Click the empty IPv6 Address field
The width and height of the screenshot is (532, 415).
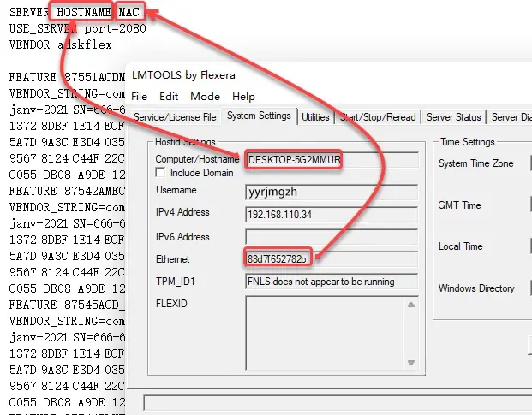pyautogui.click(x=332, y=237)
